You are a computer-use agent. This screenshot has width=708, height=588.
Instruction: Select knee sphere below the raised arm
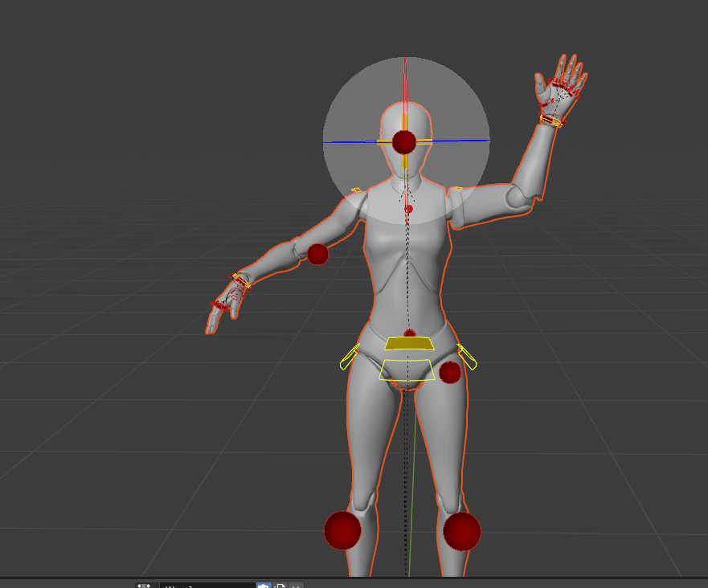coord(462,531)
